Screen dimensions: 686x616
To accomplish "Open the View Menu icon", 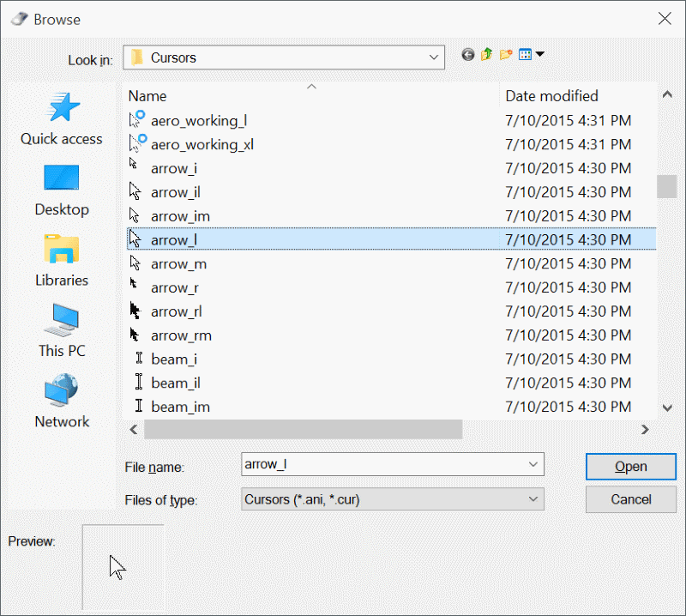I will tap(527, 54).
